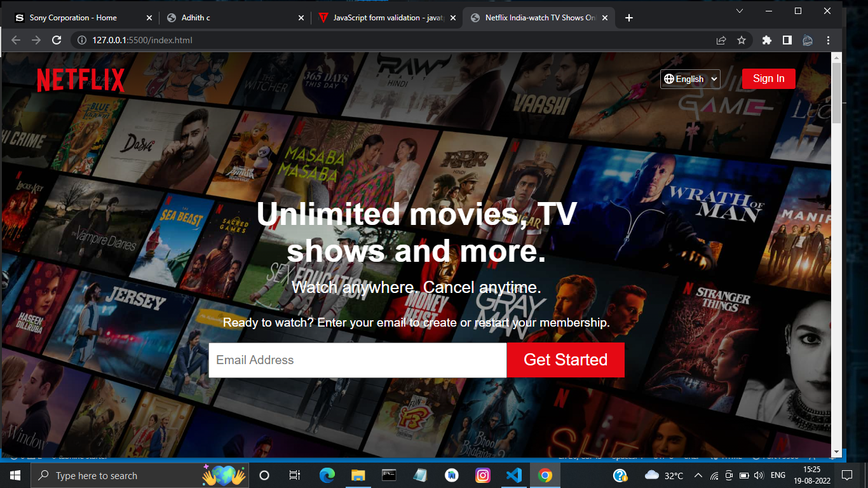Click the Netflix logo
This screenshot has height=488, width=868.
[x=81, y=80]
